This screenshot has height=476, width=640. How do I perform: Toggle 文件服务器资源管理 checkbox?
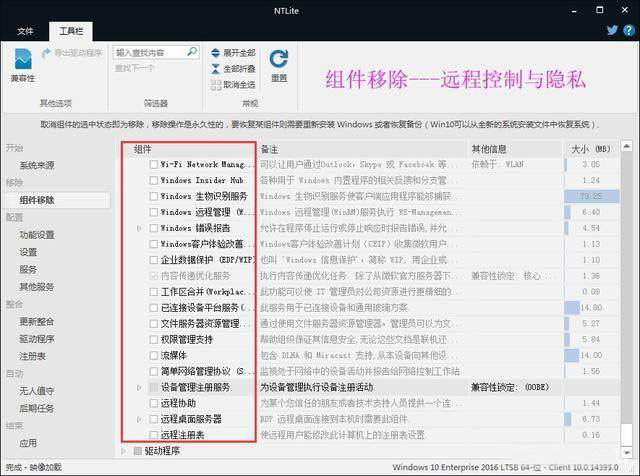tap(153, 324)
